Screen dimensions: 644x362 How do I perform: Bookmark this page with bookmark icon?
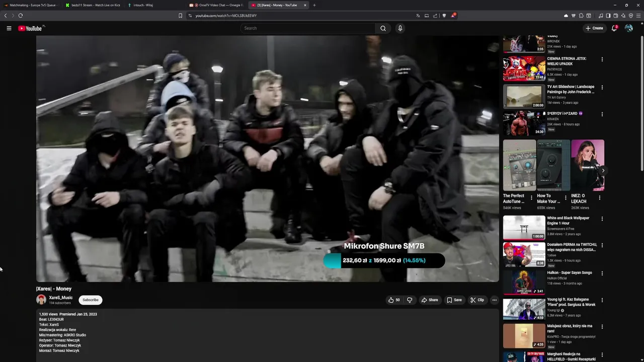pos(180,16)
